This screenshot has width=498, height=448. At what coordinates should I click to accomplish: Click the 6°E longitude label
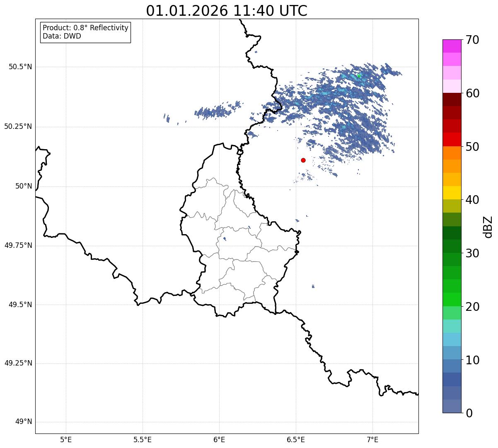tap(219, 439)
